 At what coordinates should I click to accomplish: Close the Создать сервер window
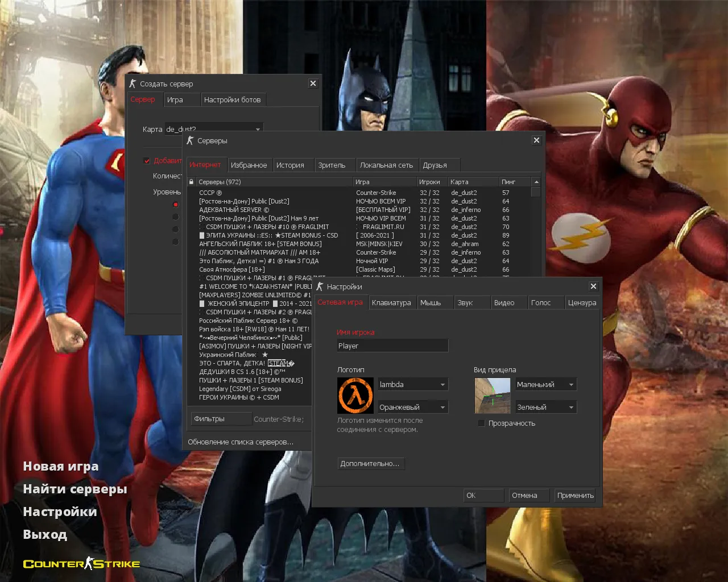coord(313,84)
